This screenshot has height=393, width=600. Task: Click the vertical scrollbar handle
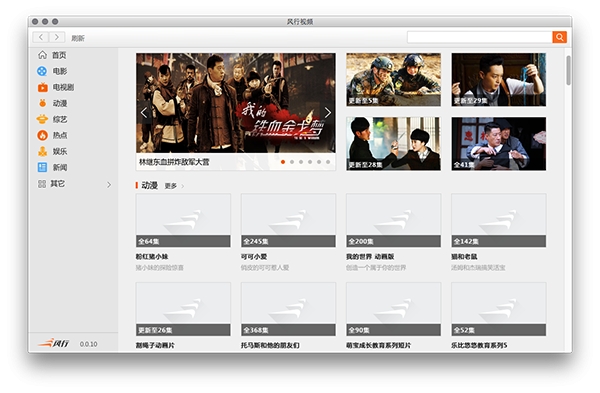pyautogui.click(x=569, y=70)
